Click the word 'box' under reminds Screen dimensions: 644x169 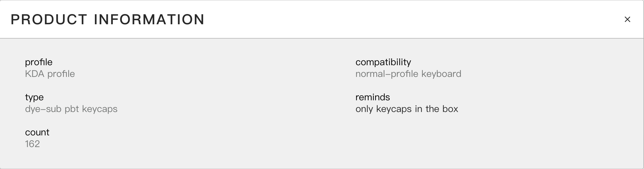coord(450,109)
